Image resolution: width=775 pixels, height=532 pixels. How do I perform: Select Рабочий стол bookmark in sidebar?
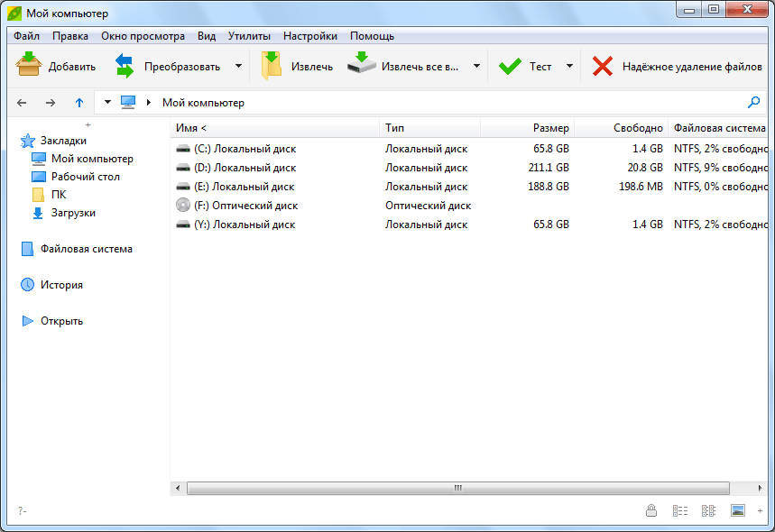85,177
